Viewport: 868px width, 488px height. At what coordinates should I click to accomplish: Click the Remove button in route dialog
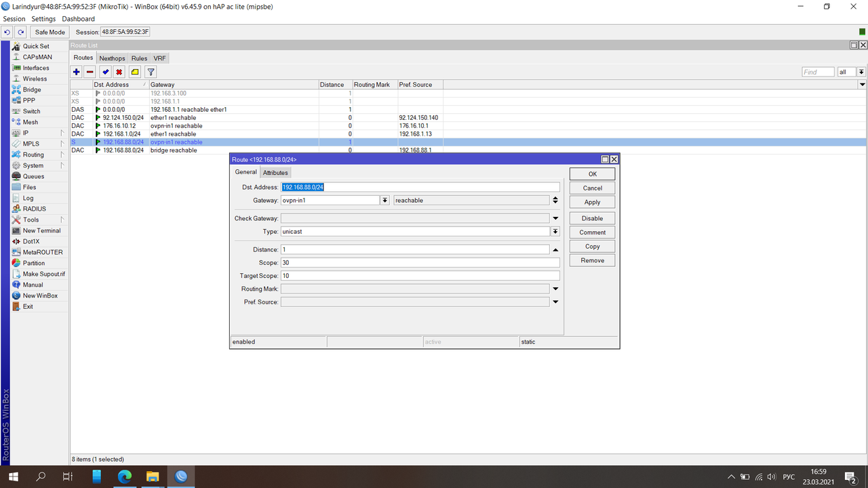pos(593,260)
